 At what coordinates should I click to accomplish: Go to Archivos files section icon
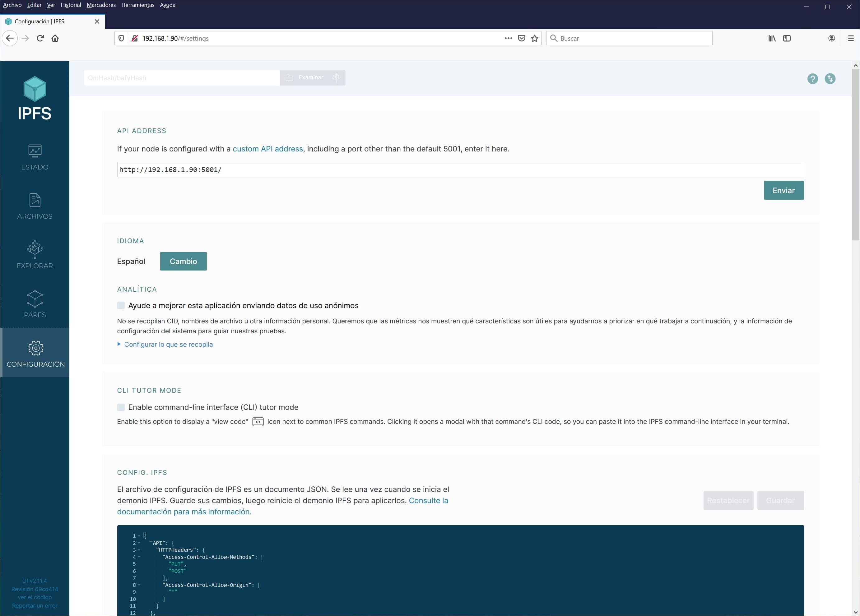pos(35,200)
